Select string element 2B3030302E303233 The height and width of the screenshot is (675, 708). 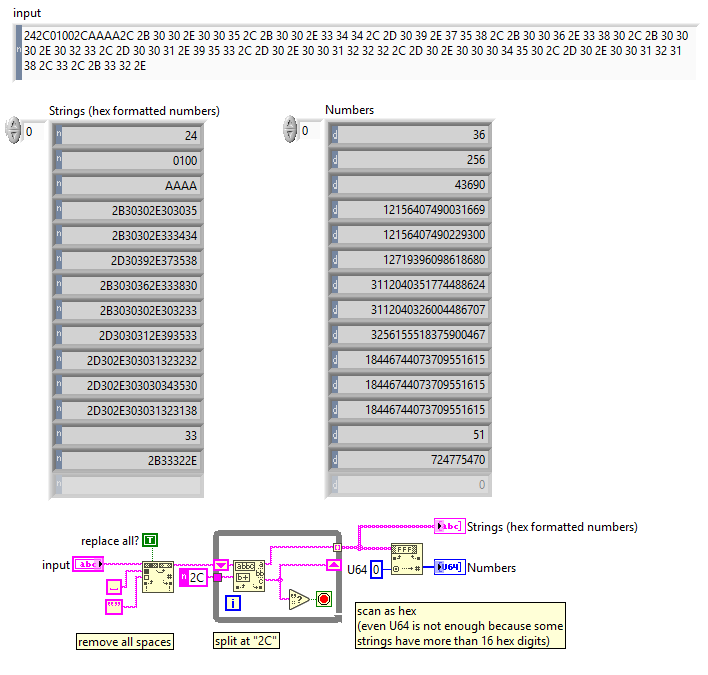128,310
